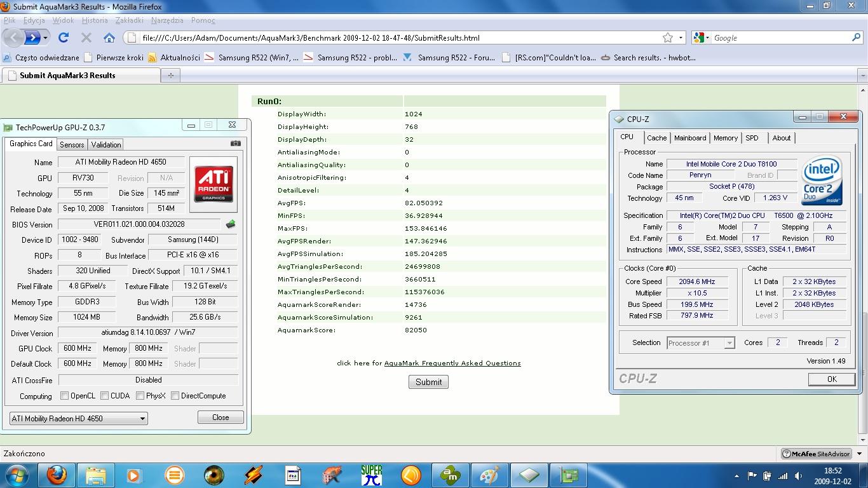This screenshot has height=488, width=868.
Task: Open the Firefox Historia menu
Action: pyautogui.click(x=95, y=20)
